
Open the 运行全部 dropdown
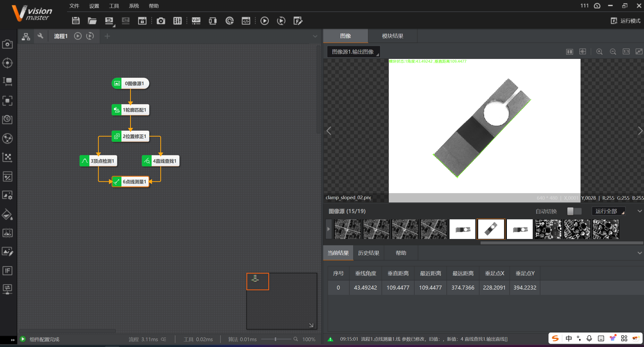(x=608, y=211)
